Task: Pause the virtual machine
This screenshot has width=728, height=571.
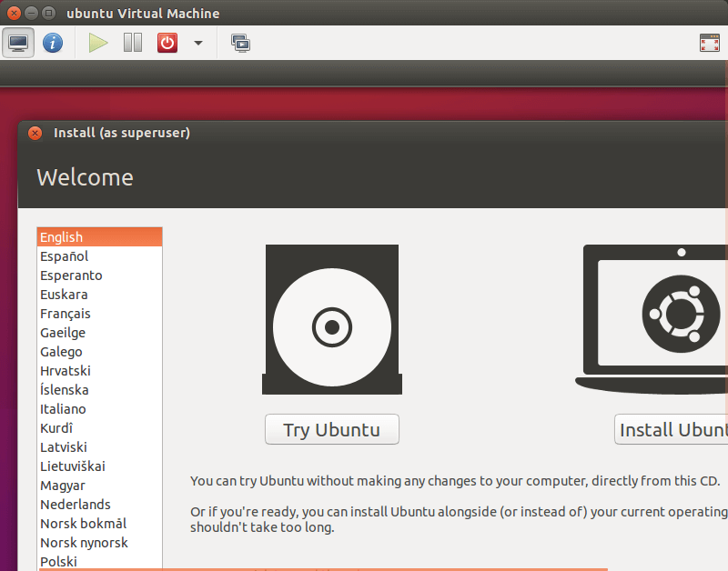Action: coord(133,43)
